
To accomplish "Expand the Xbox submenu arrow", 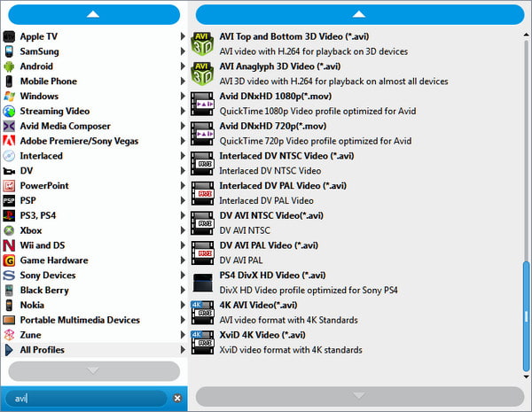I will click(x=183, y=230).
